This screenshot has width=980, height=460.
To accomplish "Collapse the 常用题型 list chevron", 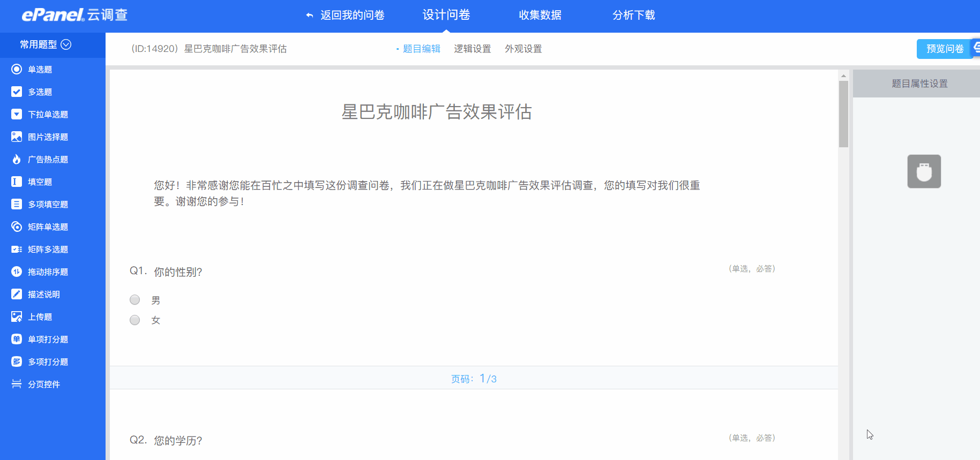I will pos(66,44).
